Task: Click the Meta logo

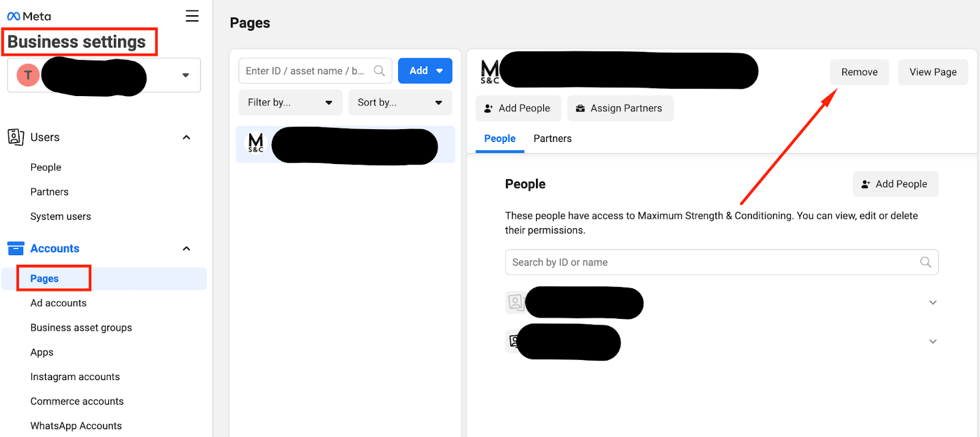Action: [29, 17]
